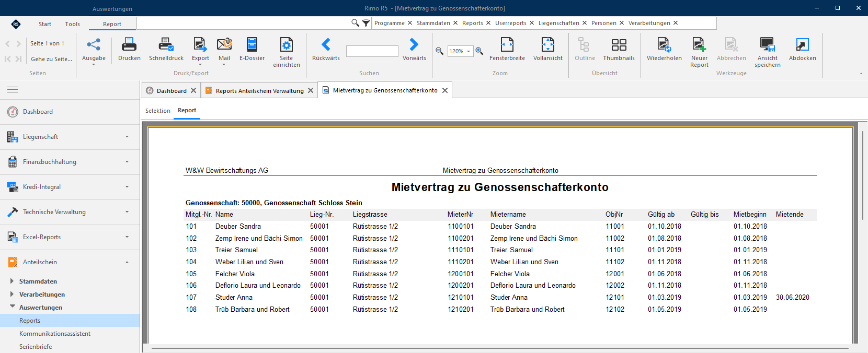The height and width of the screenshot is (353, 868).
Task: Remove the Stammdaten filter tag
Action: (455, 23)
